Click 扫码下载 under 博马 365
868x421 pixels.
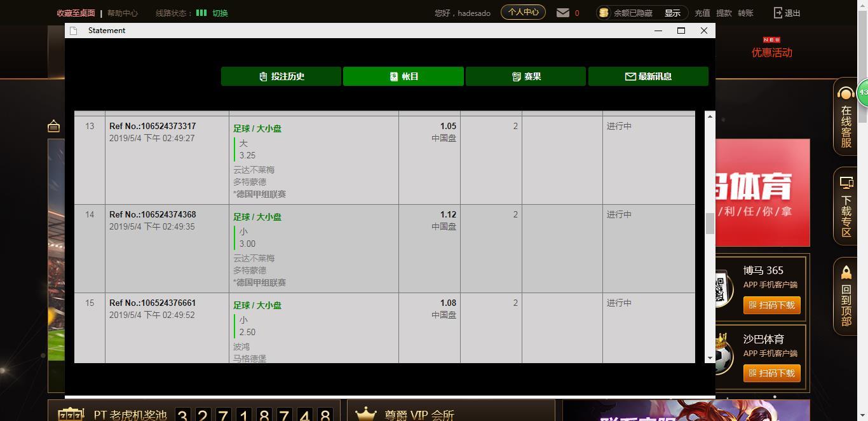(x=771, y=305)
